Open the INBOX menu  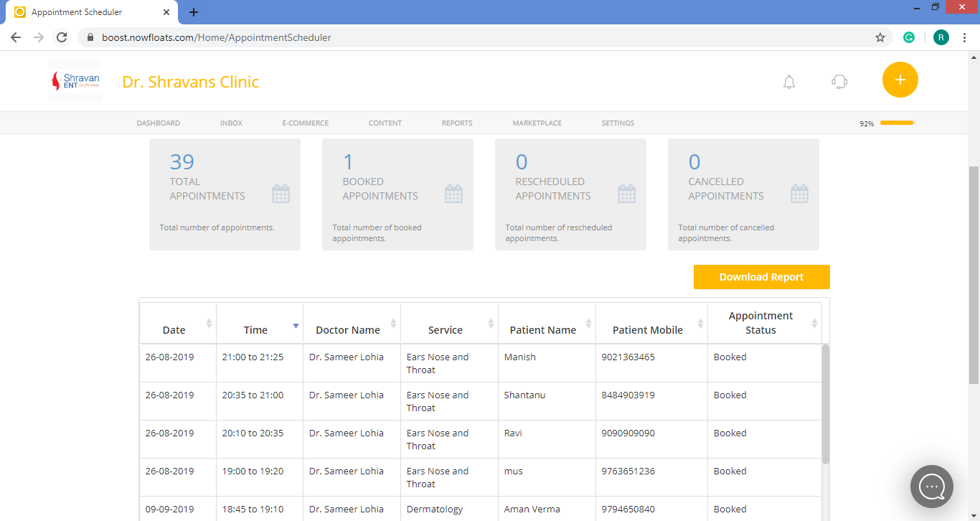[231, 123]
